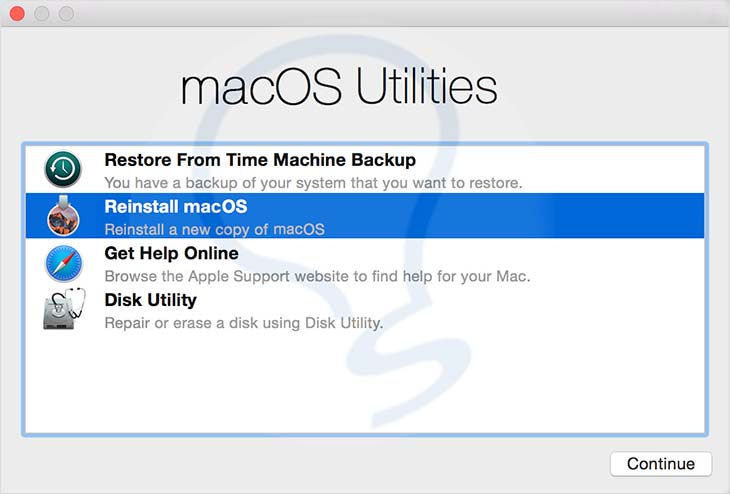
Task: Click the backup restore description text
Action: tap(313, 183)
